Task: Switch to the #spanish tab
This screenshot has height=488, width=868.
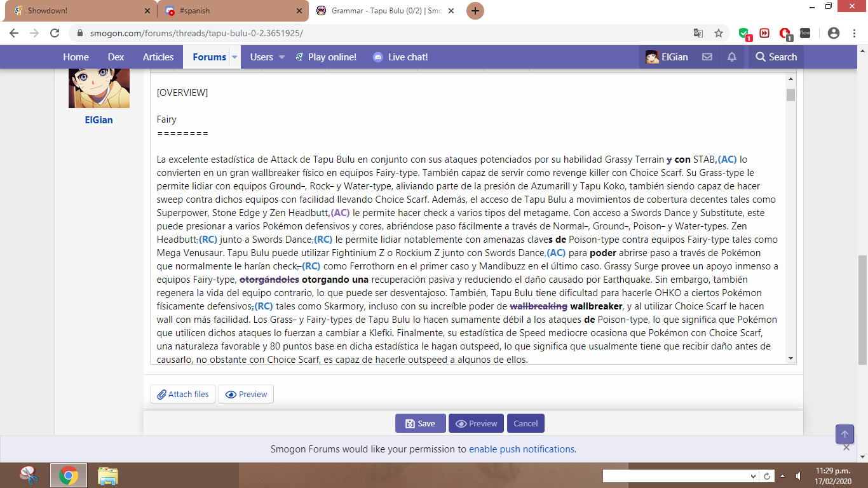Action: point(232,11)
